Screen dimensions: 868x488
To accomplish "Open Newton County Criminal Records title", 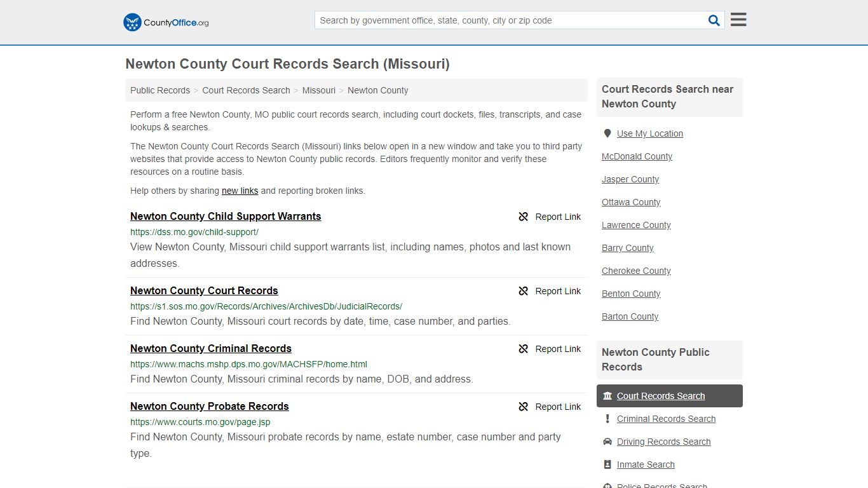I will (211, 348).
